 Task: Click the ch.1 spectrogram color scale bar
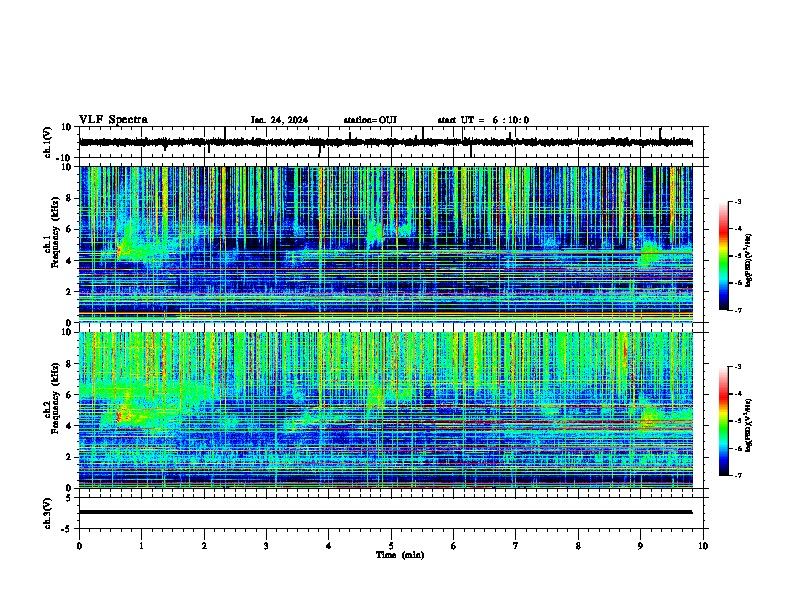click(x=724, y=256)
